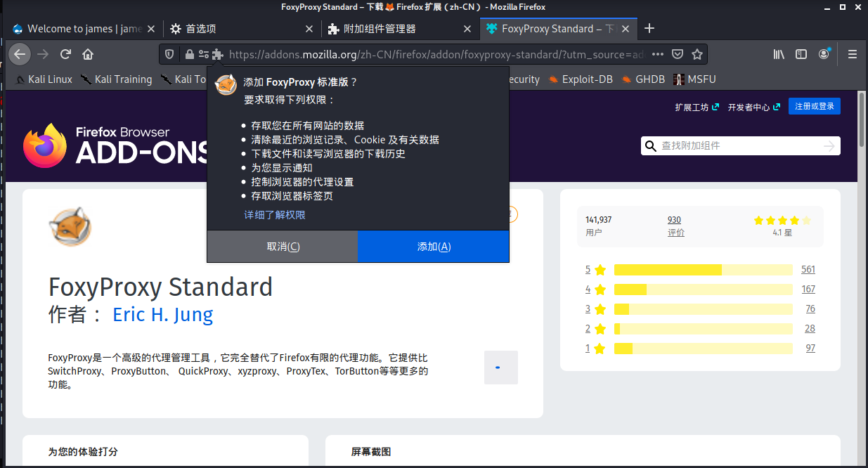Click the address bar URL
Viewport: 868px width, 468px height.
[436, 54]
